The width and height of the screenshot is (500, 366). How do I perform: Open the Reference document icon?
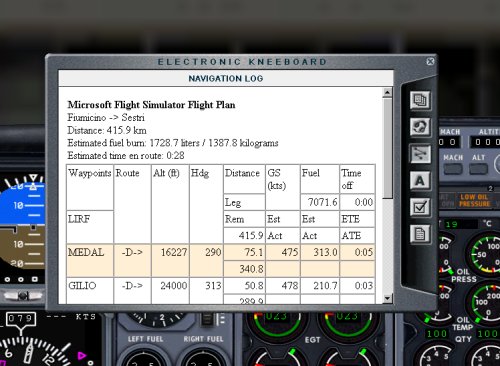(x=420, y=234)
